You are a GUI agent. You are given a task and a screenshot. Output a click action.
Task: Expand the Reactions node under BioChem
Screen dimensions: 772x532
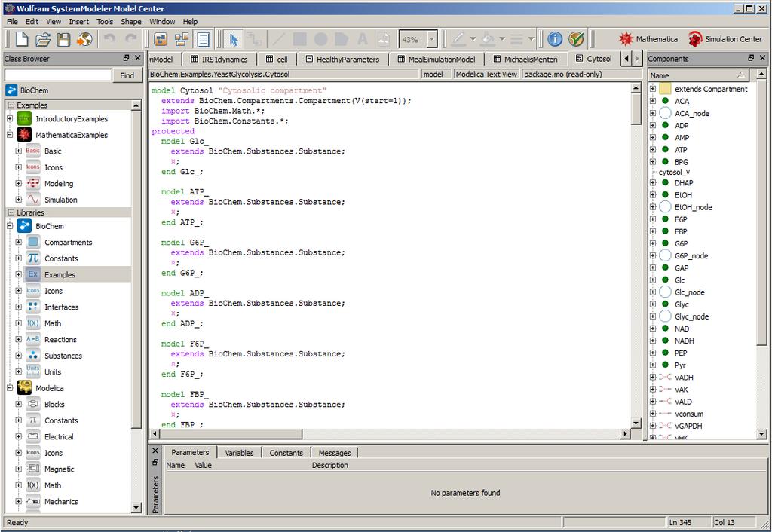pyautogui.click(x=19, y=340)
